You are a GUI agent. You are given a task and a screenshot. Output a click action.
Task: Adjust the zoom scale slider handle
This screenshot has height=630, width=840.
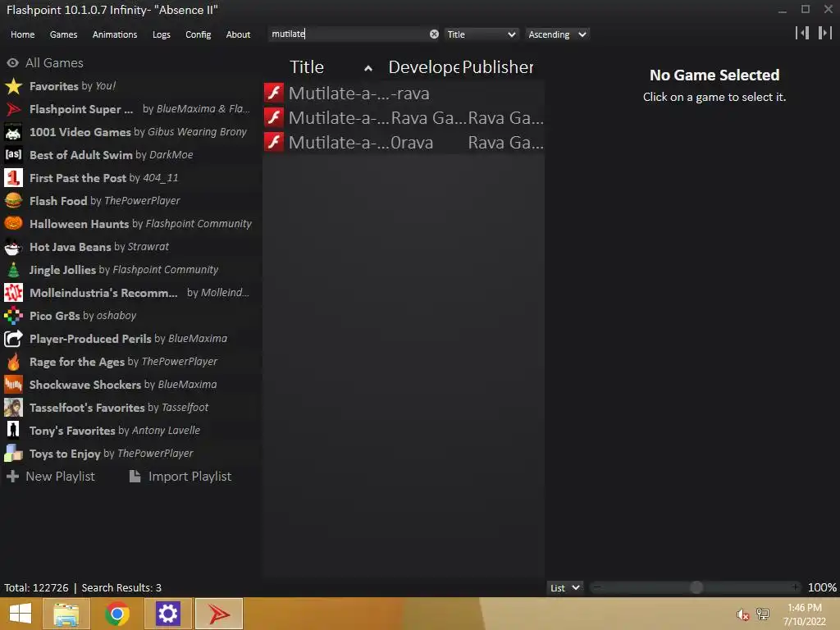click(696, 587)
